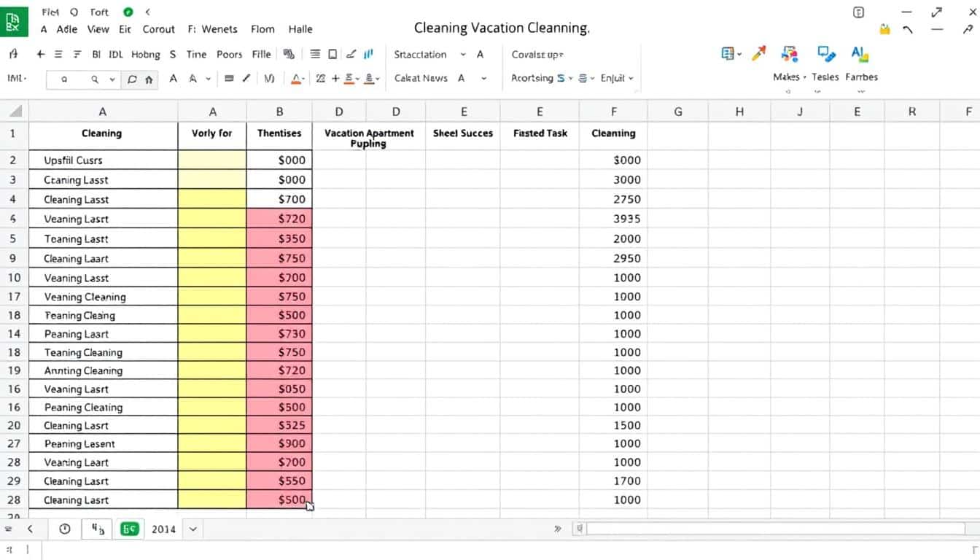Open the sheet list dropdown next to 2014
This screenshot has height=560, width=980.
[x=193, y=529]
